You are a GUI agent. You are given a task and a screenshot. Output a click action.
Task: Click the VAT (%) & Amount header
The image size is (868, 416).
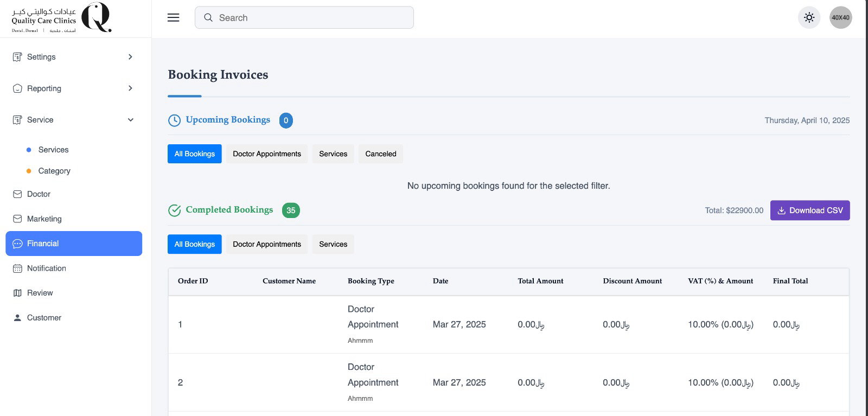(x=720, y=281)
